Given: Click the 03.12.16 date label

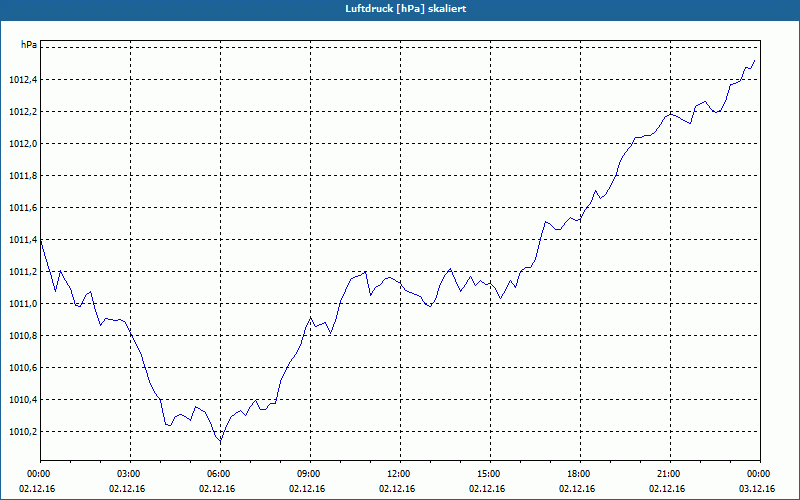Looking at the screenshot, I should pos(757,489).
